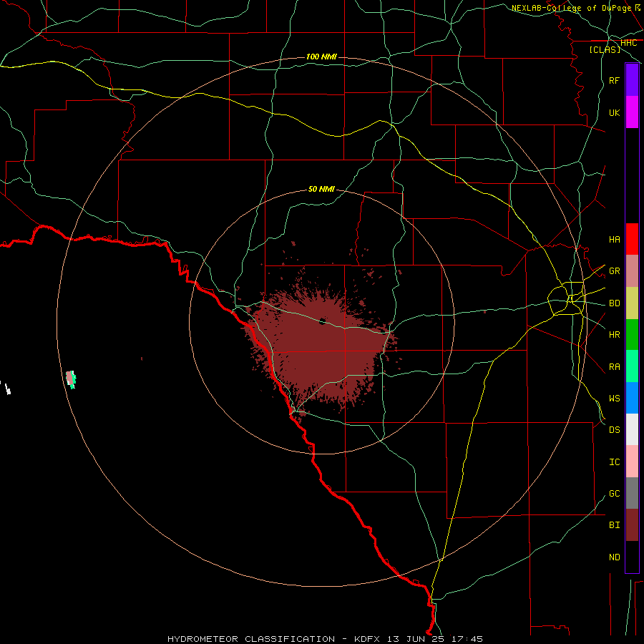
Task: Click the black radar site dot
Action: 323,321
